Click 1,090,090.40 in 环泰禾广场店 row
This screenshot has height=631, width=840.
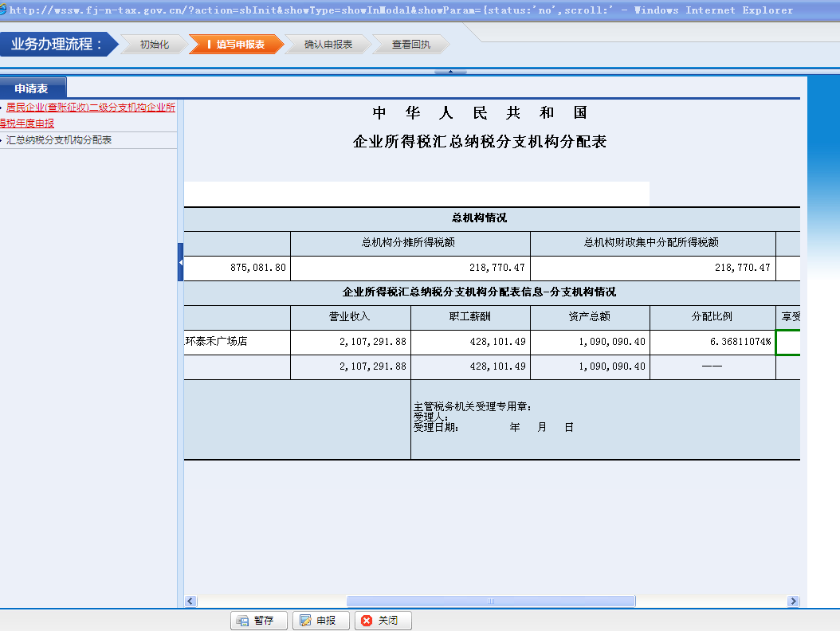point(590,342)
